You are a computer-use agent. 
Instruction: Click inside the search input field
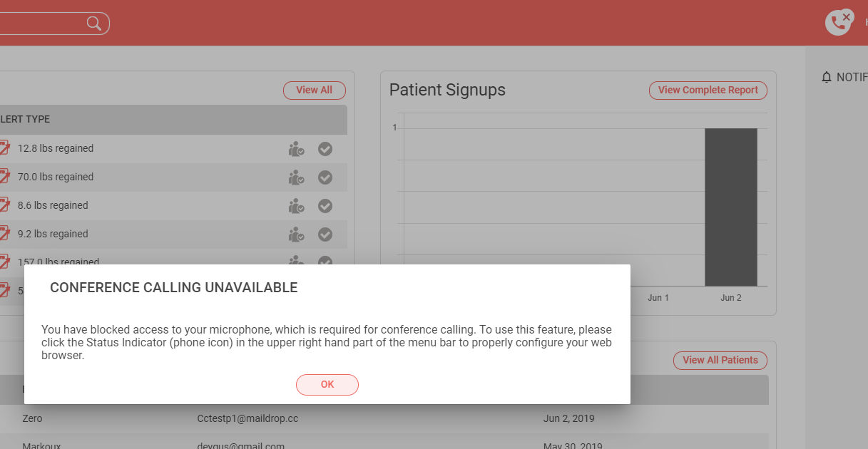point(43,24)
